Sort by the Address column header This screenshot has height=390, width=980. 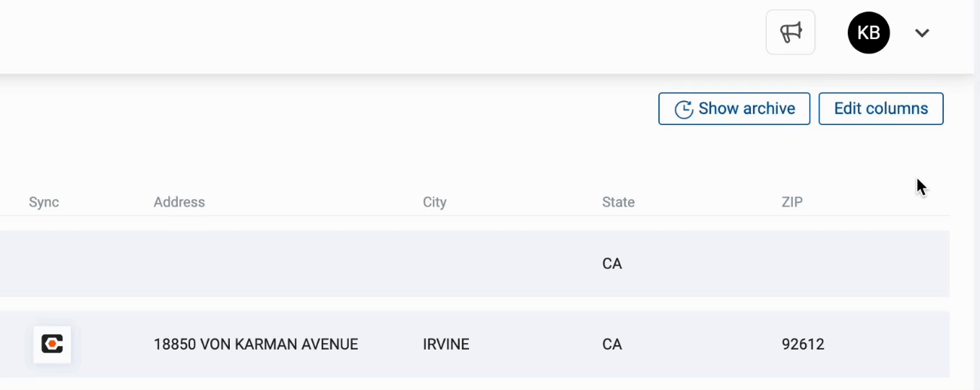179,202
